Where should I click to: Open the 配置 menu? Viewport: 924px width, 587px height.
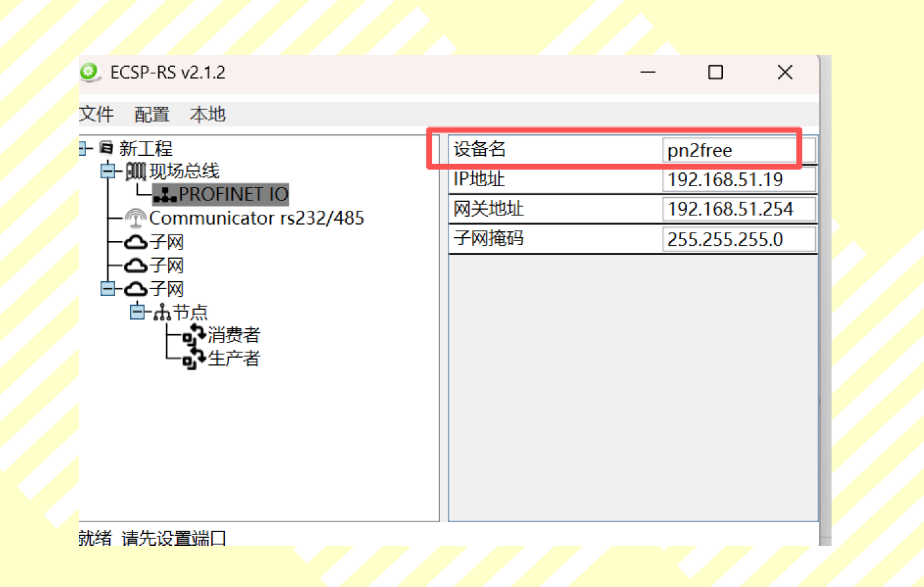click(152, 114)
